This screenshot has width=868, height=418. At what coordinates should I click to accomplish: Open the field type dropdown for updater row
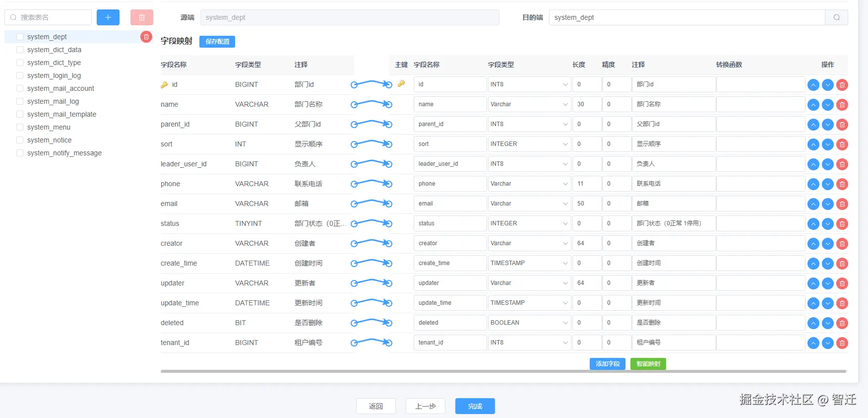tap(529, 283)
